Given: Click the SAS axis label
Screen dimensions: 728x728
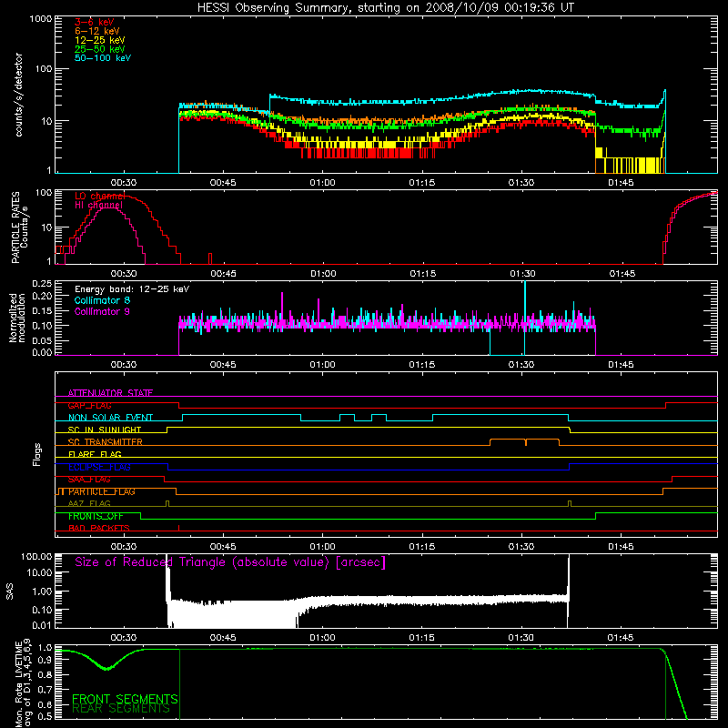Looking at the screenshot, I should coord(10,591).
